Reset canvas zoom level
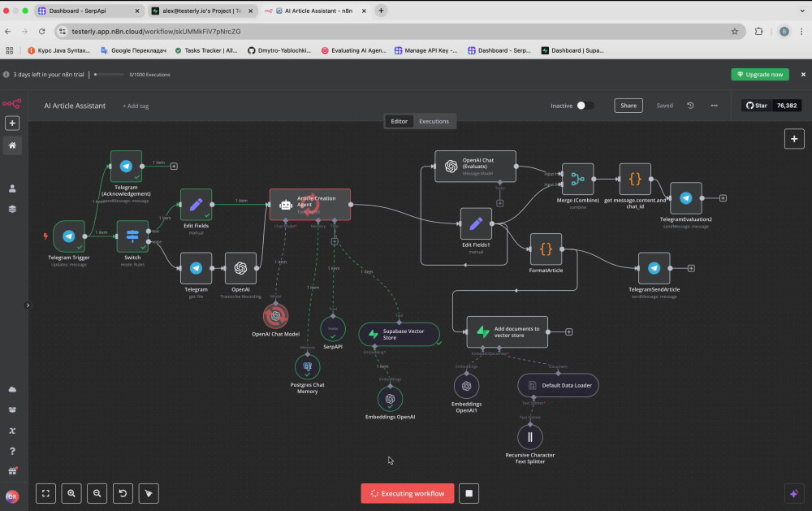The height and width of the screenshot is (511, 812). 123,493
